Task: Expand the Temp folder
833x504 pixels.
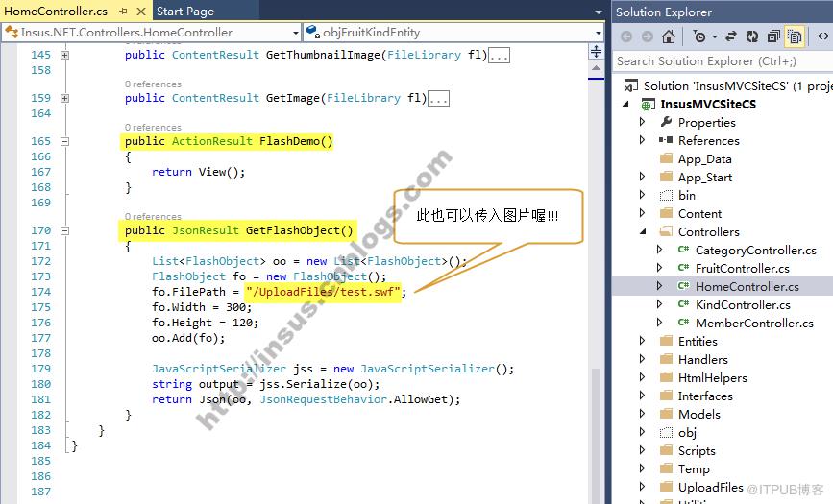Action: click(x=642, y=468)
